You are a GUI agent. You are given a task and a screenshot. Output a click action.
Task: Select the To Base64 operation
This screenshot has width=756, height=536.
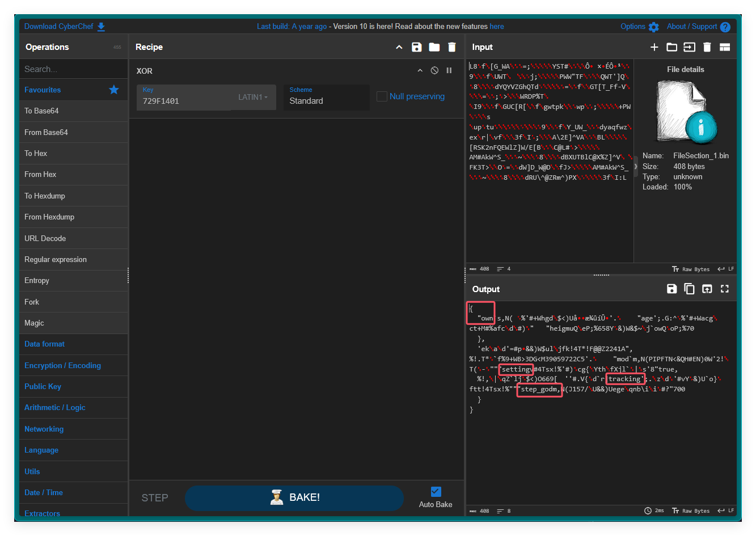pyautogui.click(x=73, y=111)
